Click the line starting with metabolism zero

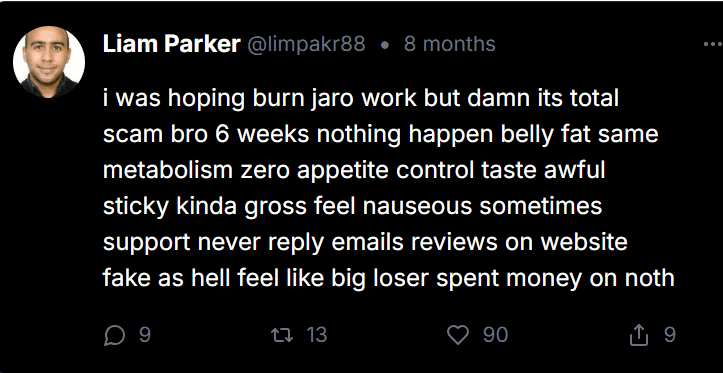tap(354, 171)
